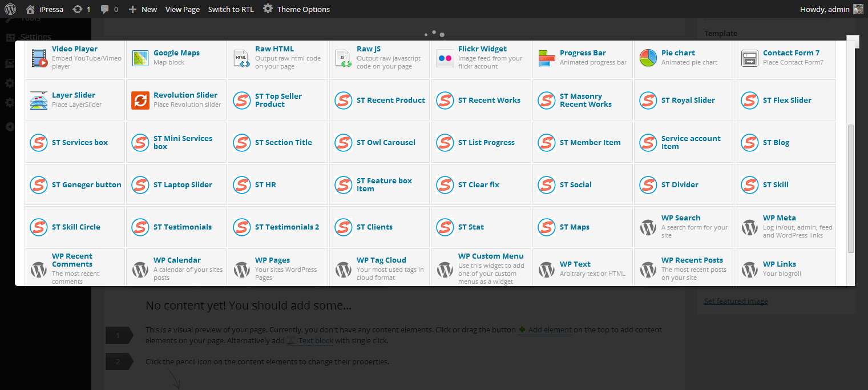Click the ST Maps icon
This screenshot has width=868, height=390.
547,227
